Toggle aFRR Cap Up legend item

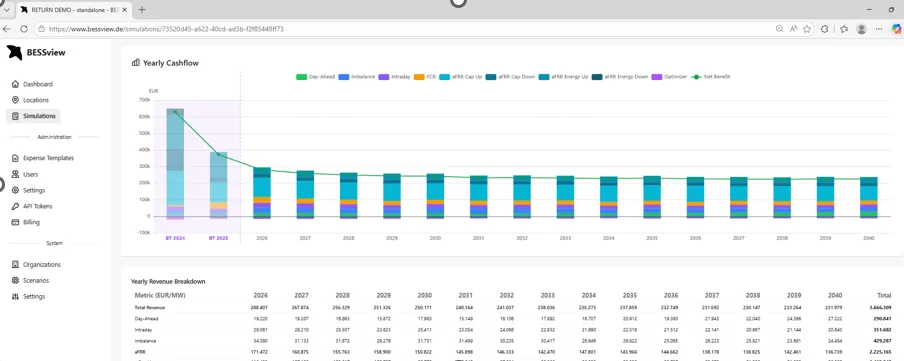click(461, 77)
